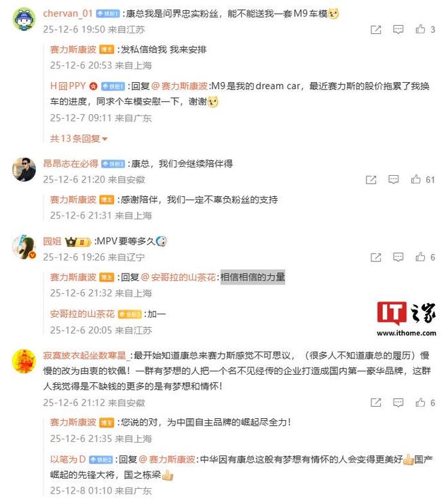The image size is (448, 501).
Task: View 园姐's profile avatar
Action: point(24,247)
